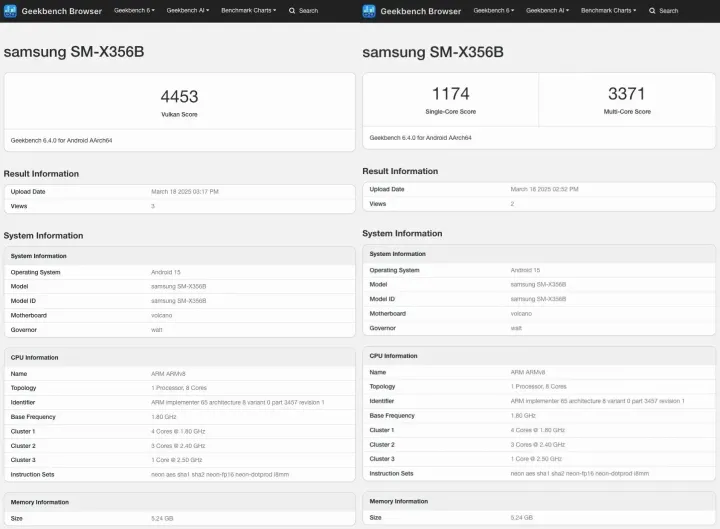Click the Geekbench logo icon on right page

(x=370, y=11)
